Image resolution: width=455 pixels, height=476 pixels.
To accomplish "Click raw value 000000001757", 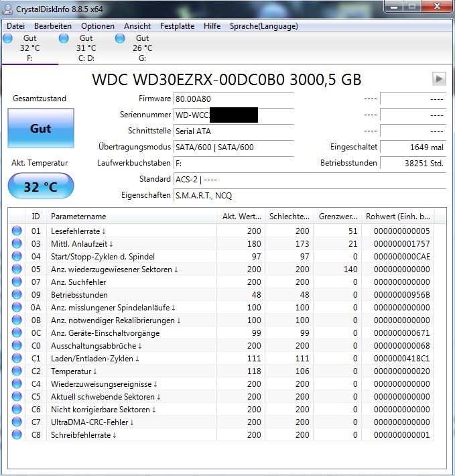I will click(401, 244).
